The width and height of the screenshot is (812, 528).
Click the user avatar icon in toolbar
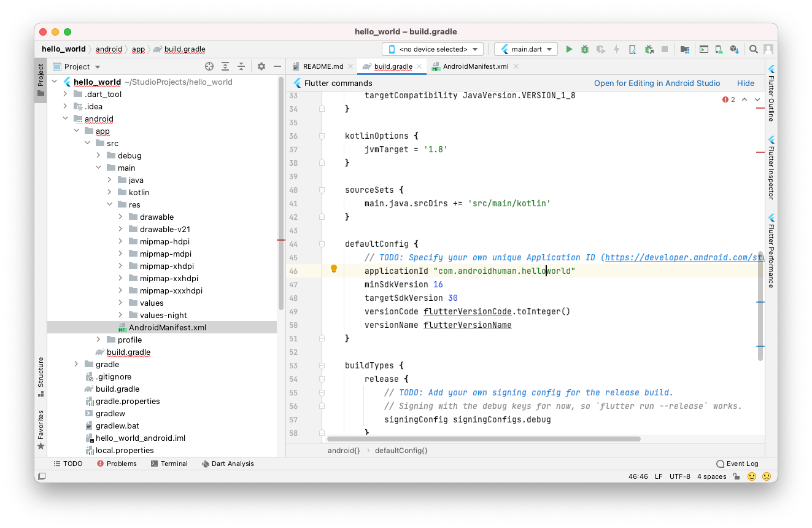point(767,49)
